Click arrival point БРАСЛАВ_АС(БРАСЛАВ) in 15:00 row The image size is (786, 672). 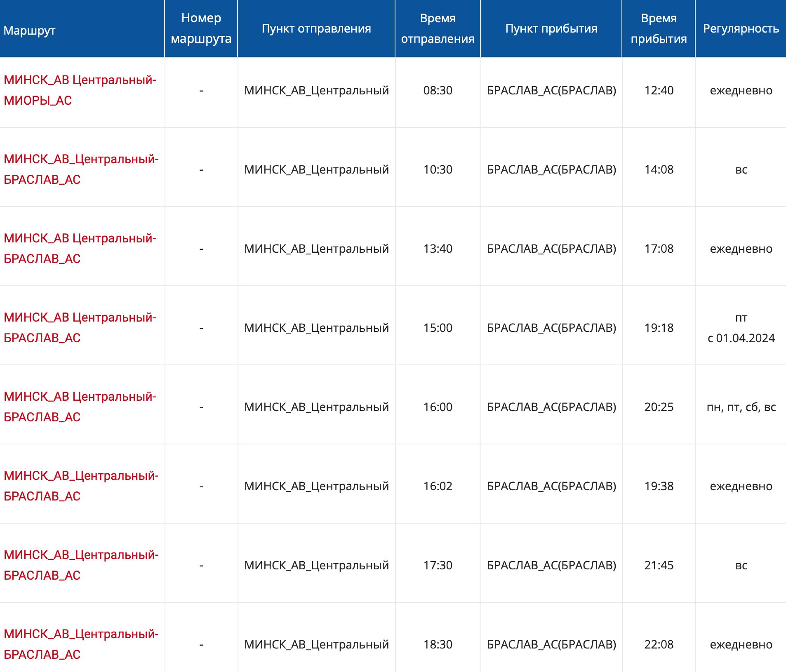pos(551,328)
